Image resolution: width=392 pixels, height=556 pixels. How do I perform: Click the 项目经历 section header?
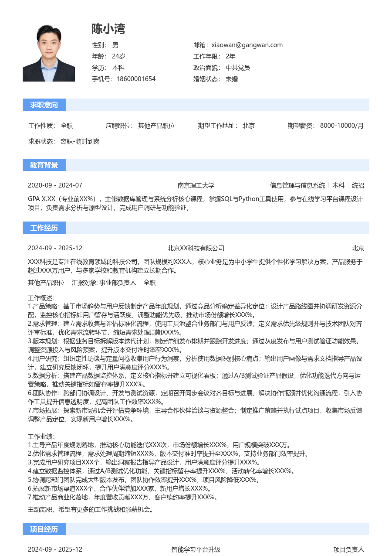pos(44,529)
